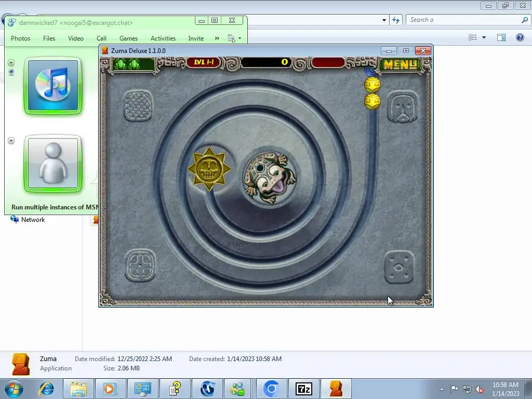Open the Windows Start orb
This screenshot has height=399, width=532.
[x=14, y=389]
